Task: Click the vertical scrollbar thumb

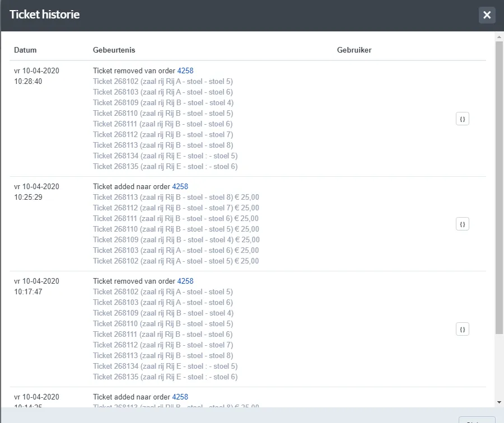Action: point(499,187)
